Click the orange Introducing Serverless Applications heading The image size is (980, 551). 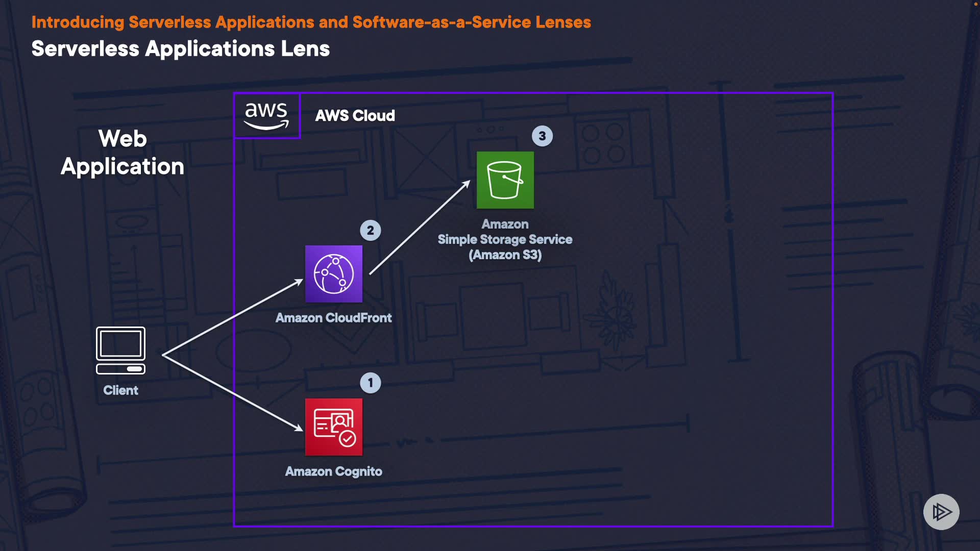pyautogui.click(x=311, y=22)
